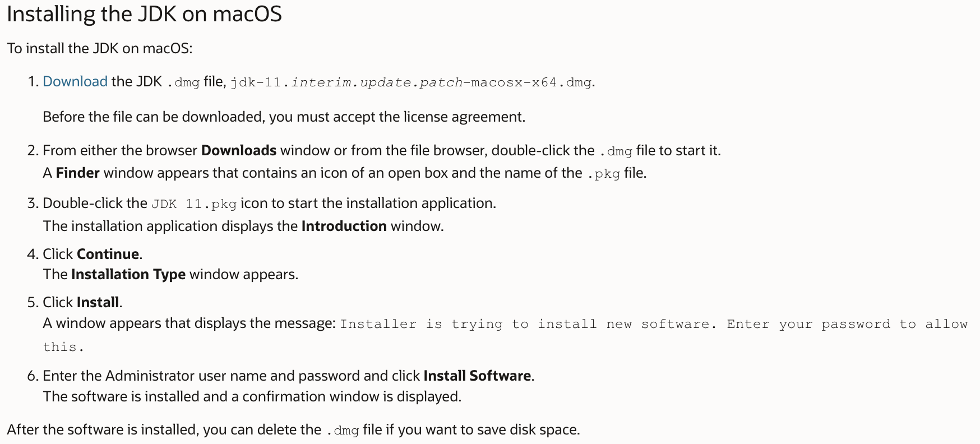The image size is (980, 444).
Task: Open the Download link in step 1
Action: pyautogui.click(x=75, y=82)
